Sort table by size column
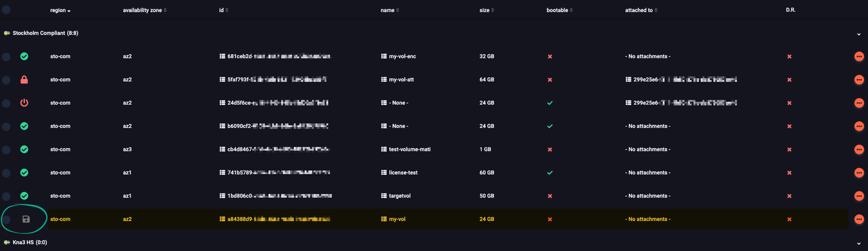The height and width of the screenshot is (251, 868). click(x=487, y=10)
